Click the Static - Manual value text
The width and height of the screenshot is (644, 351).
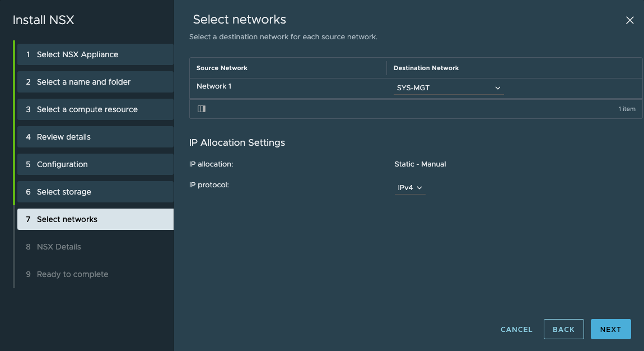click(420, 164)
